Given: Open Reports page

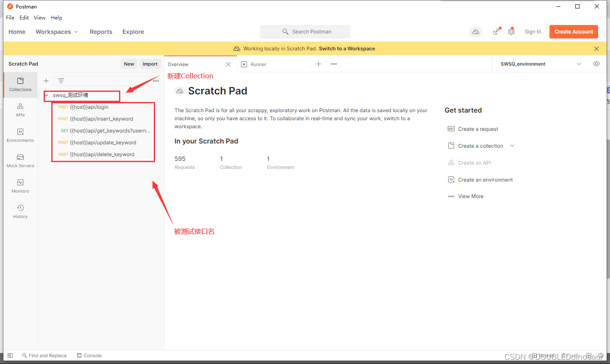Looking at the screenshot, I should [x=101, y=32].
